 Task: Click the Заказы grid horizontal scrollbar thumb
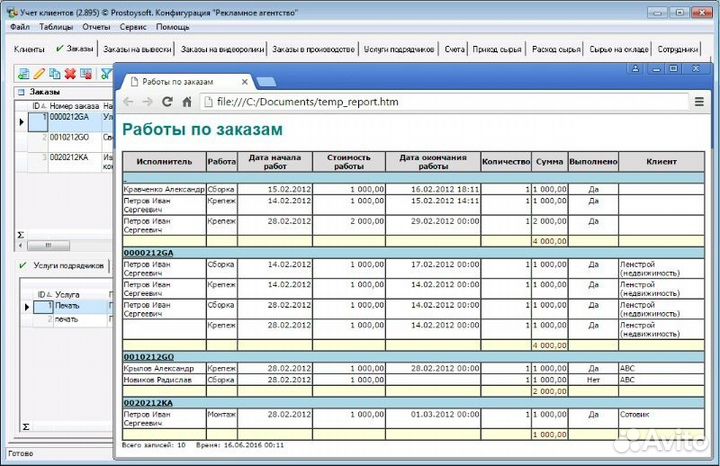pos(48,246)
